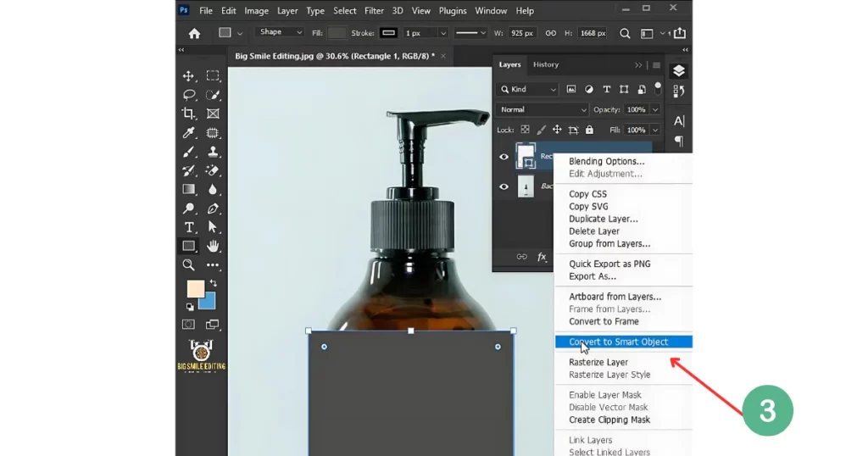The height and width of the screenshot is (456, 868).
Task: Open the layer Fill dropdown arrow
Action: [x=655, y=130]
